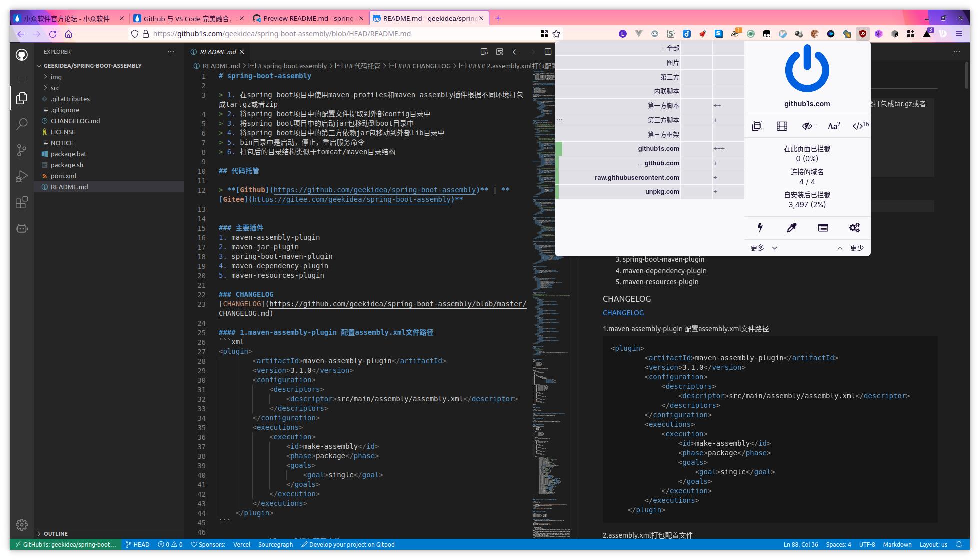Click editor navigate back arrow

tap(516, 52)
